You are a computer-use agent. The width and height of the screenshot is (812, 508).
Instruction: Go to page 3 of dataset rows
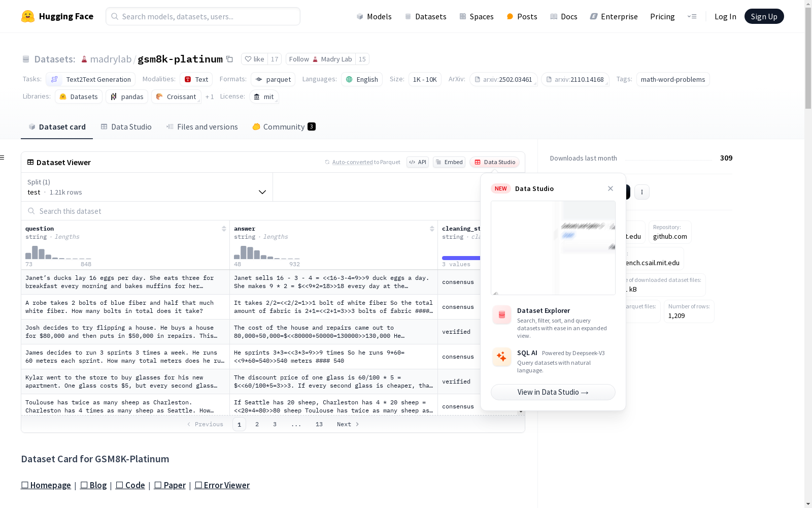275,424
